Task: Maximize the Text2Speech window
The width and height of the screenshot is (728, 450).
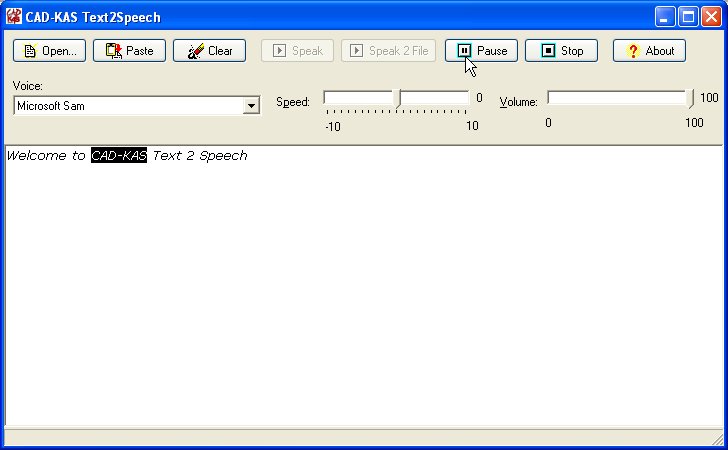Action: click(688, 17)
